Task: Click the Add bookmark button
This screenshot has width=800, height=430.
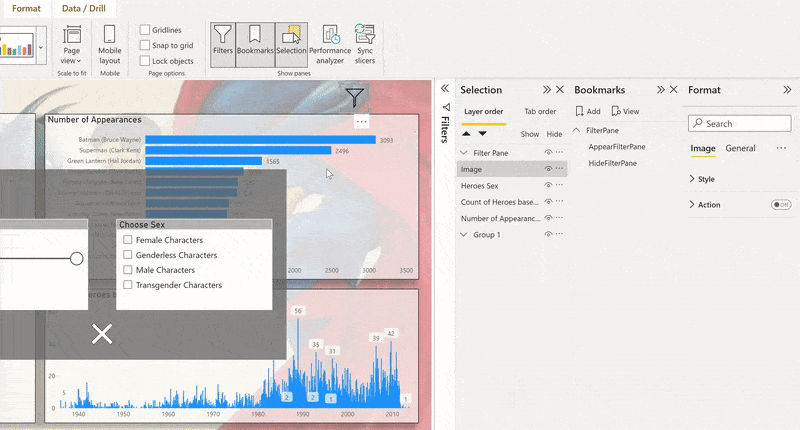Action: click(588, 111)
